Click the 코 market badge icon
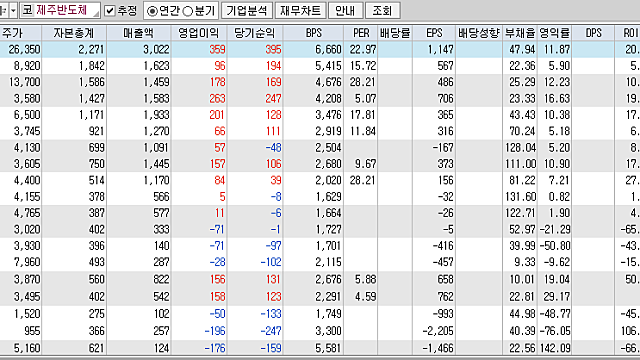The height and width of the screenshot is (360, 640). [x=27, y=10]
